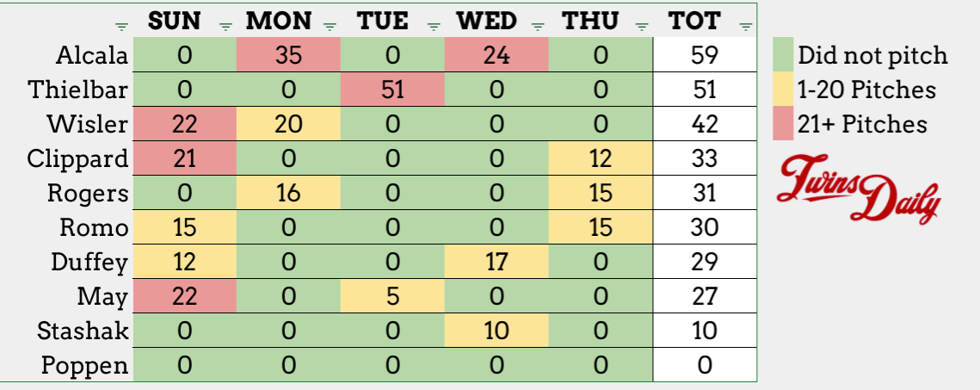This screenshot has width=980, height=390.
Task: Select Alcala's total cell showing 59
Action: (705, 55)
